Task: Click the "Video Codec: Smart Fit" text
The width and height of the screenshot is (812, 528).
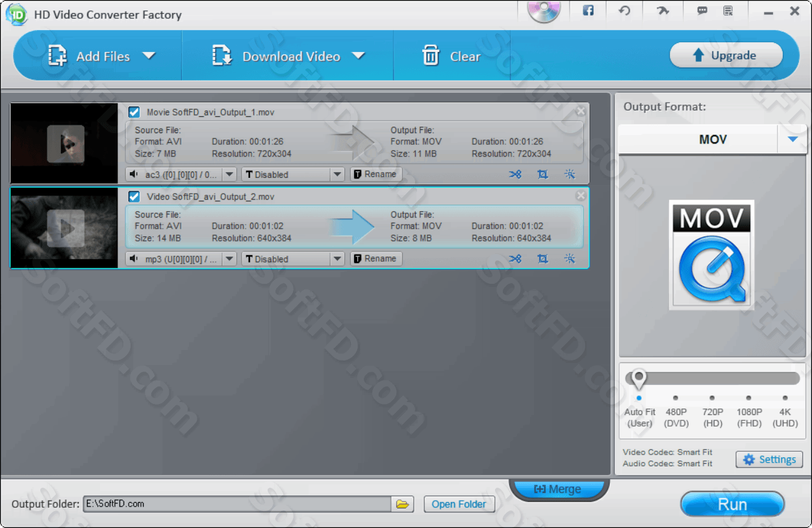Action: [x=668, y=452]
